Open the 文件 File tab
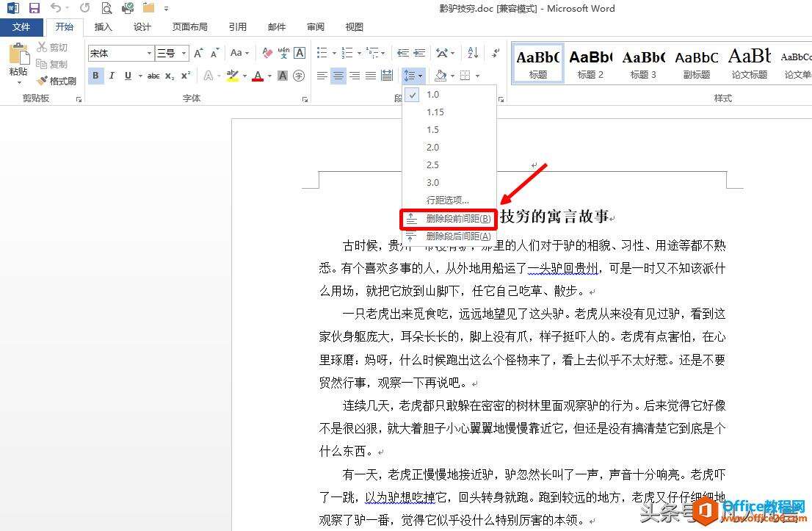812x531 pixels. coord(21,27)
